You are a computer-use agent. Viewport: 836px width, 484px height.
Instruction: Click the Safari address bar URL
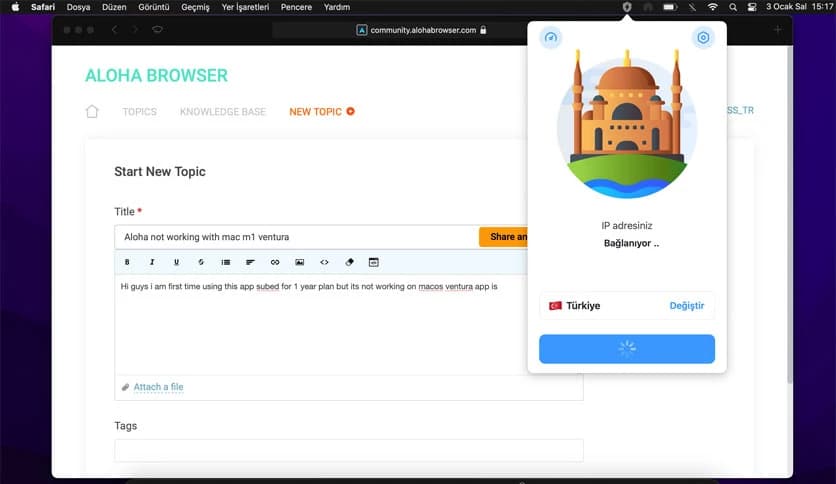tap(423, 30)
